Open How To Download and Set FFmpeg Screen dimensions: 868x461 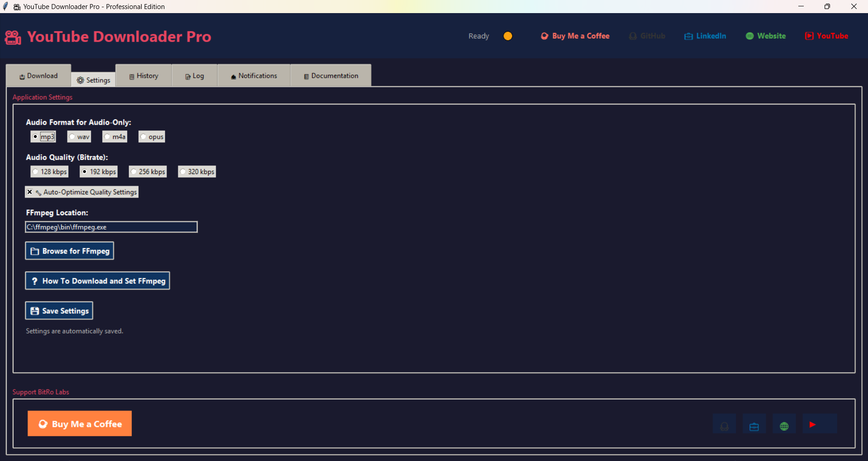tap(97, 281)
